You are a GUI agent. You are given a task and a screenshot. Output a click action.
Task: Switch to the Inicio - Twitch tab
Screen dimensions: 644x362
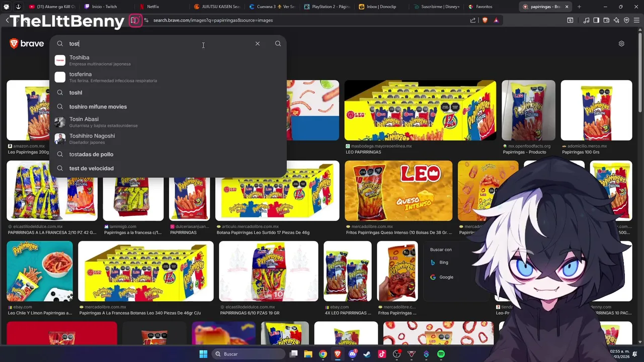pos(106,7)
